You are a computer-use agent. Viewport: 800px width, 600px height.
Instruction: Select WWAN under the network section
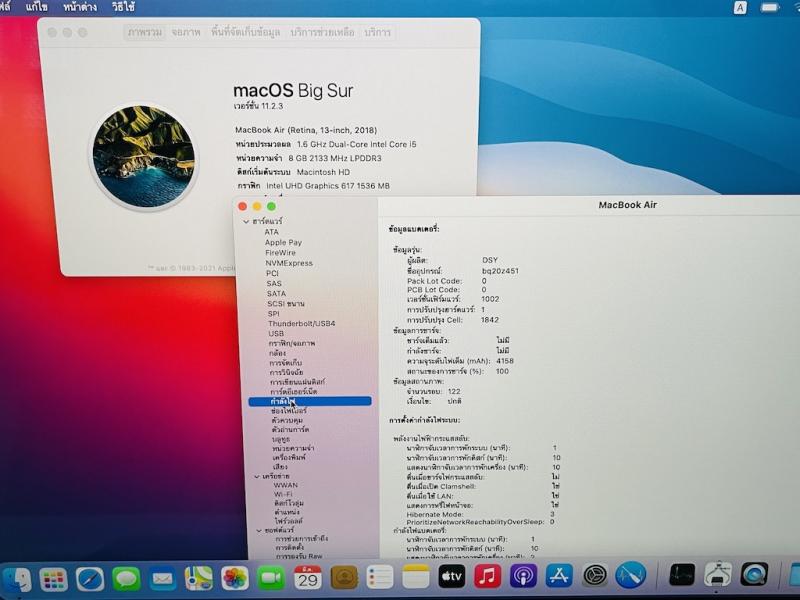click(286, 485)
